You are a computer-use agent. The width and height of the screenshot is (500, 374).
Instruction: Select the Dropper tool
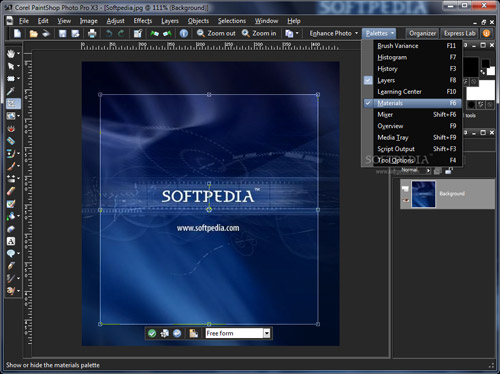click(11, 91)
